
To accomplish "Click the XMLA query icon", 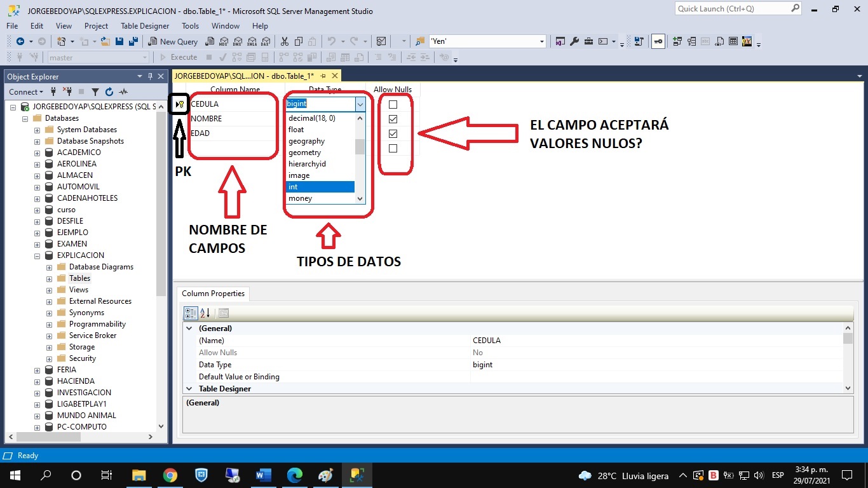I will pyautogui.click(x=252, y=41).
